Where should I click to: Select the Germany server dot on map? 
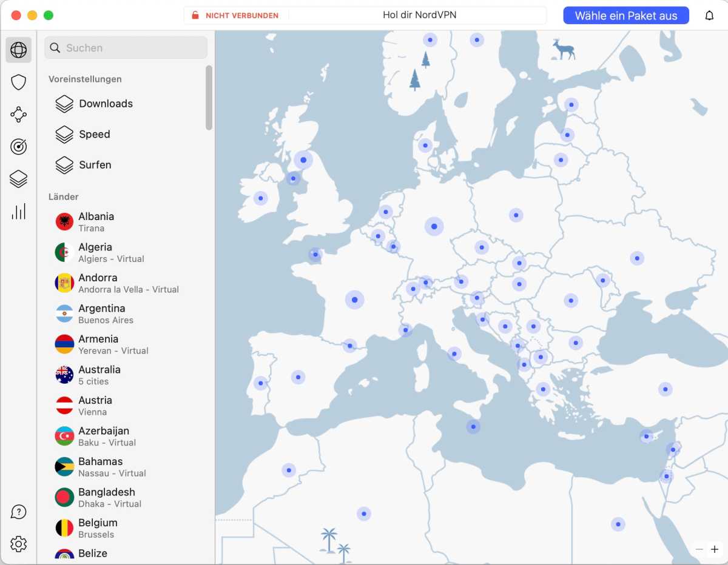click(x=434, y=227)
